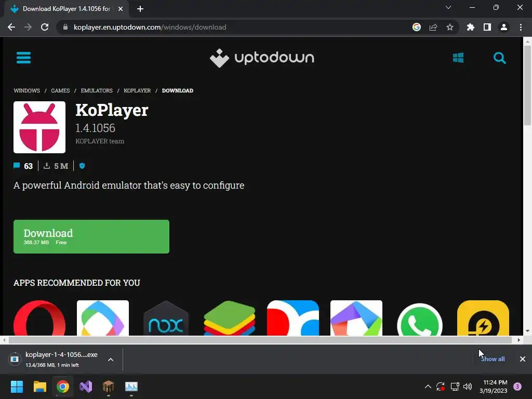Click the scroll right arrow
This screenshot has height=399, width=532.
coord(519,340)
